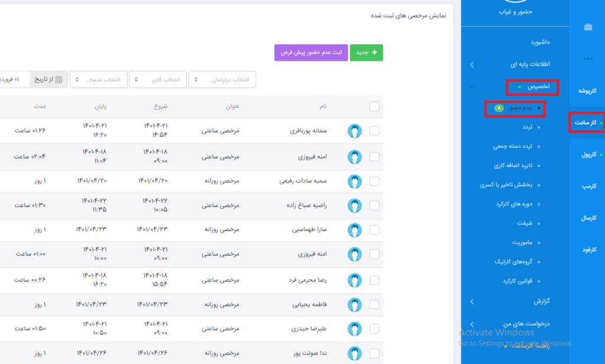Open the راهنما کارساعت help link

coord(529,346)
